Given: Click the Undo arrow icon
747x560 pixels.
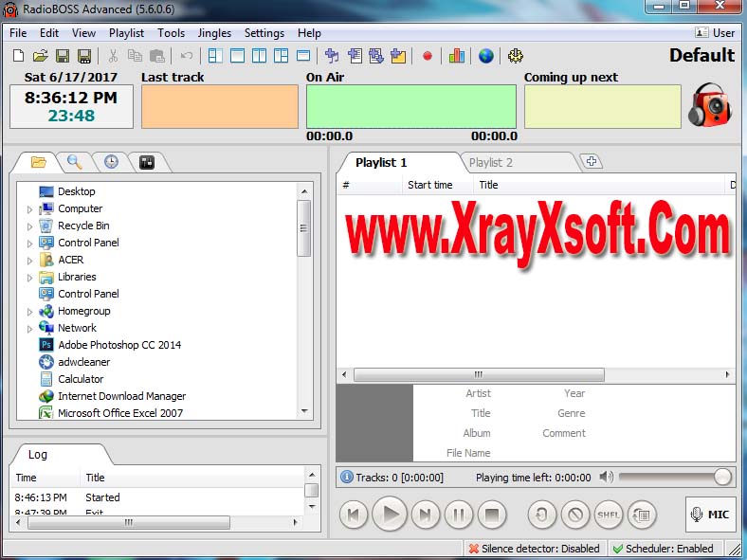Looking at the screenshot, I should point(186,56).
